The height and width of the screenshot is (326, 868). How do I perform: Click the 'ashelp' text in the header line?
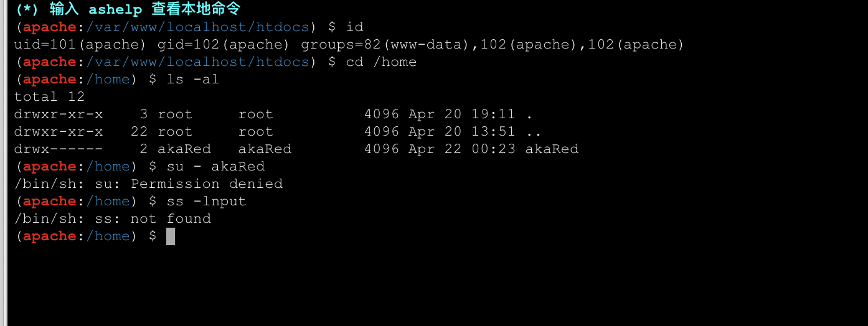[115, 9]
